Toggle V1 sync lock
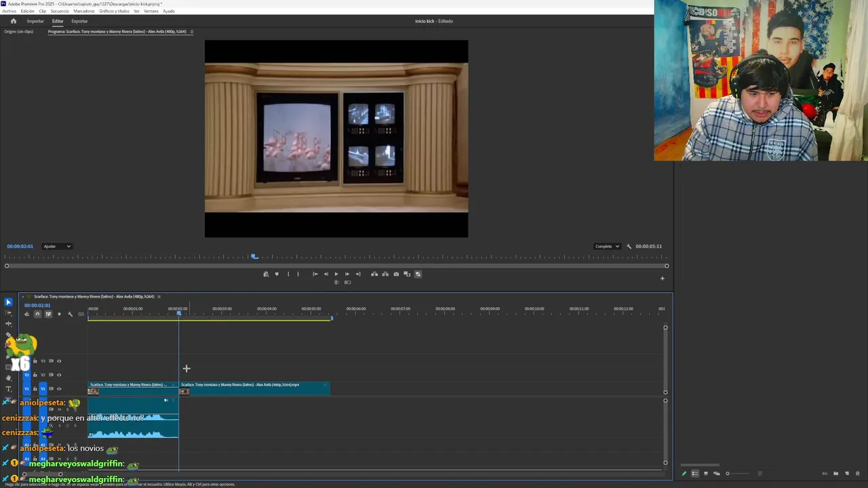This screenshot has height=488, width=868. [51, 388]
